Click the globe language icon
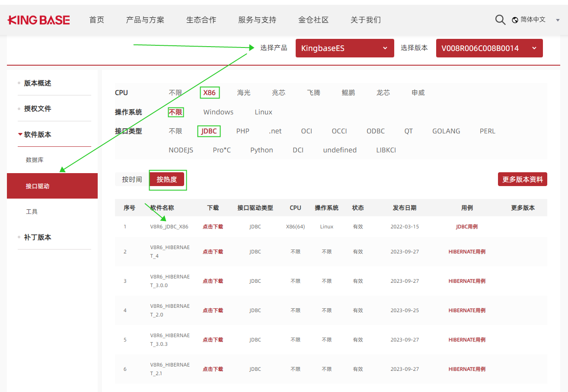568x392 pixels. pos(515,20)
